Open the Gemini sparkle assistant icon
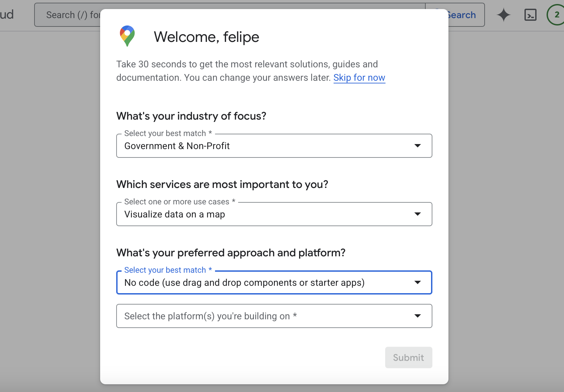The image size is (564, 392). (503, 15)
